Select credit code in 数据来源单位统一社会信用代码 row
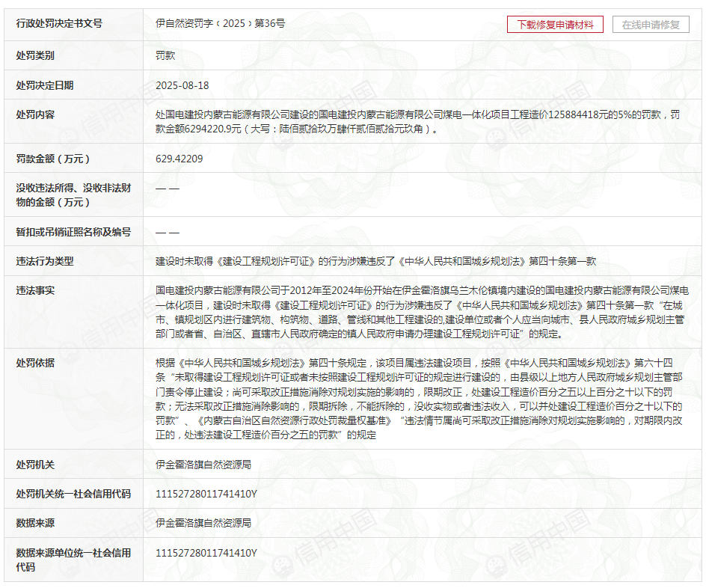This screenshot has height=588, width=706. 206,553
